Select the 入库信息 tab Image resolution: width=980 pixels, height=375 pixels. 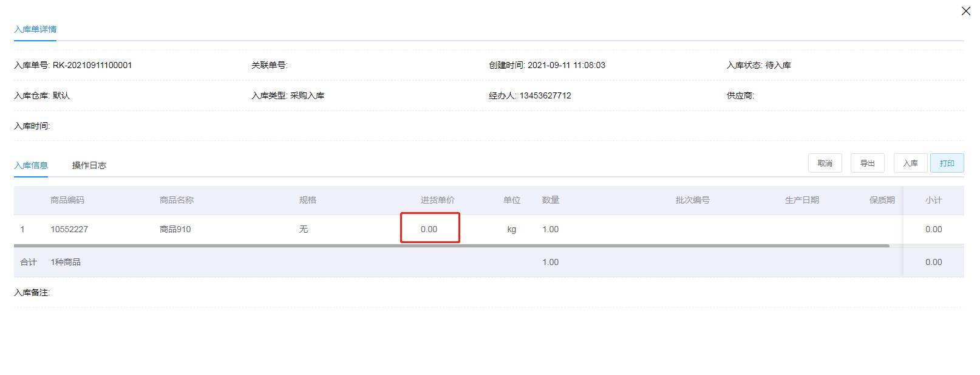pos(31,165)
